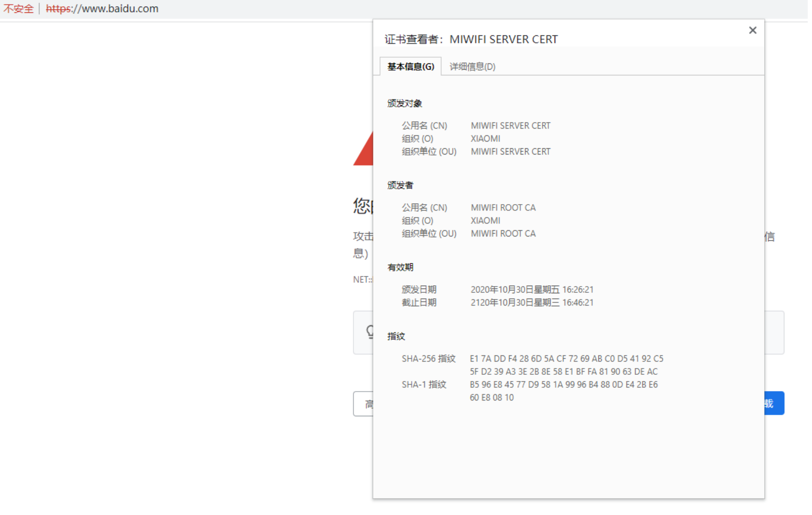Click the 指纹 section heading
Screen dimensions: 812x515
396,336
